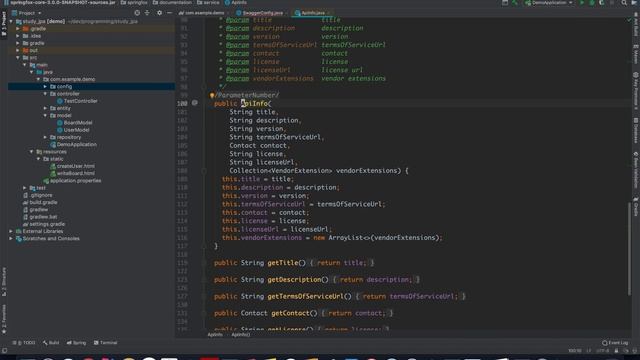The width and height of the screenshot is (640, 360).
Task: Click the ApiInfo constructor name in code
Action: [x=254, y=104]
